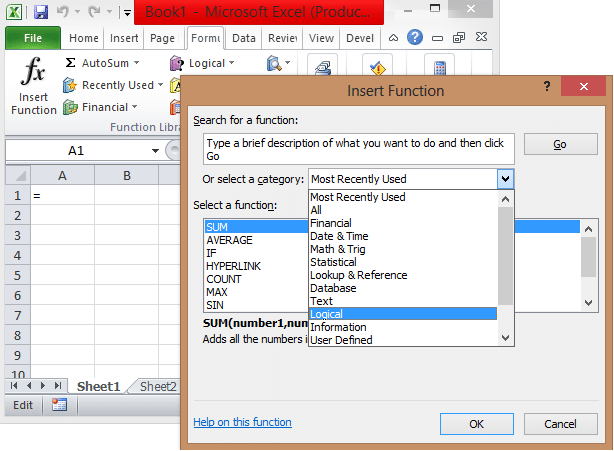The width and height of the screenshot is (614, 451).
Task: Expand the Name Box dropdown arrow
Action: tap(155, 151)
